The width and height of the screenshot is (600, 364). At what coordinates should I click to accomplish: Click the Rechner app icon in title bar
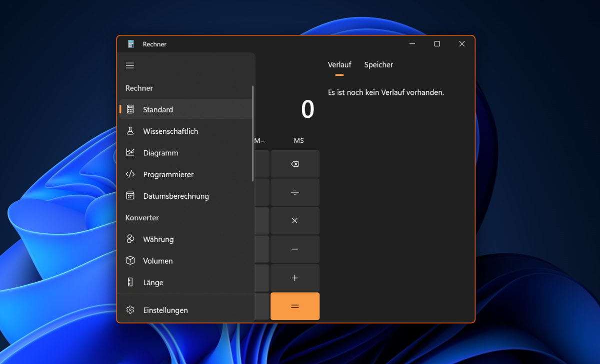click(x=131, y=44)
